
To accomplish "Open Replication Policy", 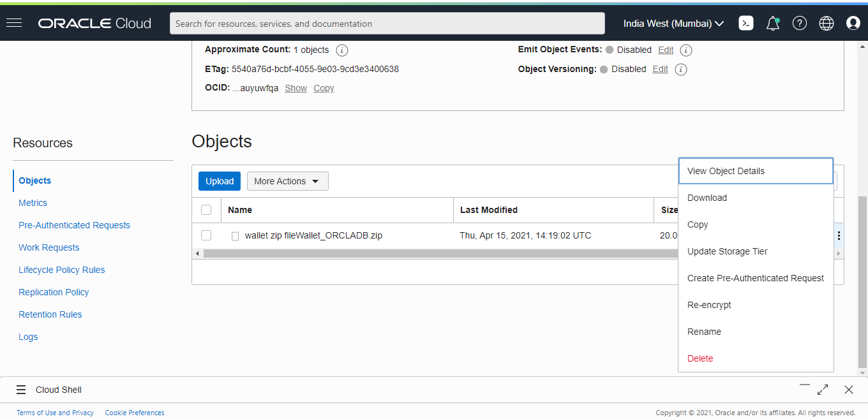I will [54, 292].
